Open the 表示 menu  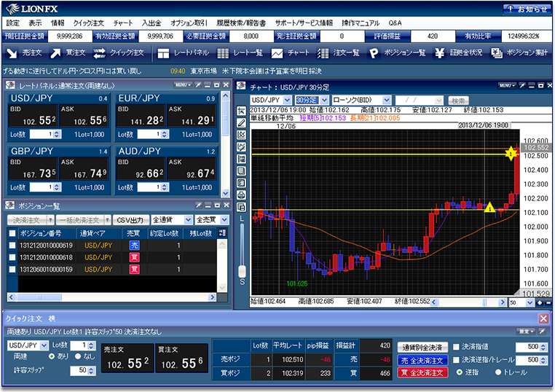pos(35,23)
